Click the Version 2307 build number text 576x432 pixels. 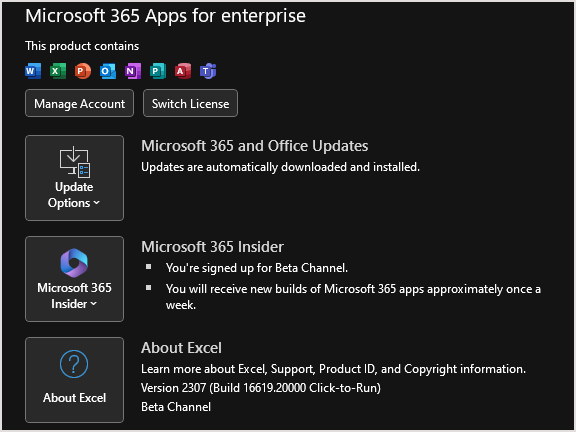pyautogui.click(x=261, y=388)
